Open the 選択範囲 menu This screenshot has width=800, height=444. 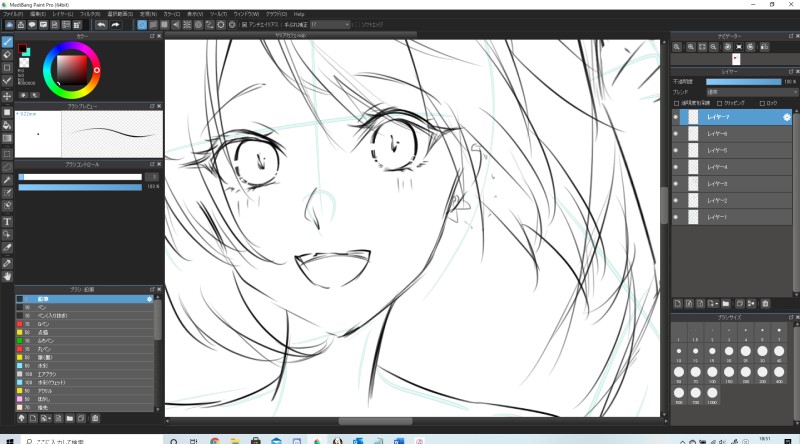tap(120, 14)
